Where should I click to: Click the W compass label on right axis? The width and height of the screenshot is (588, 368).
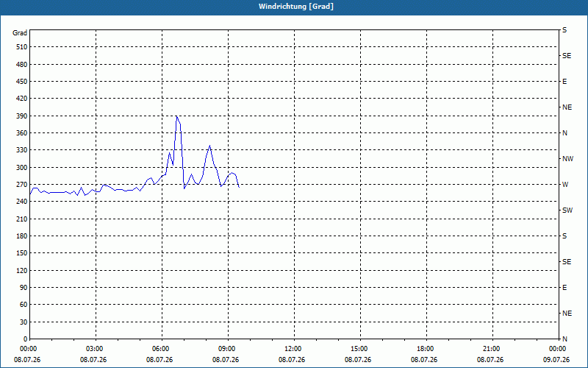565,185
